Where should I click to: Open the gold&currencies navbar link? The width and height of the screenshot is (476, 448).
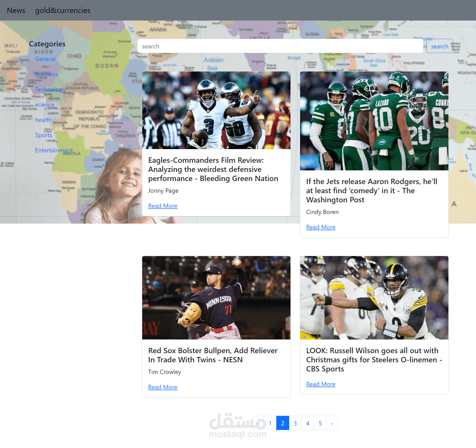point(63,10)
